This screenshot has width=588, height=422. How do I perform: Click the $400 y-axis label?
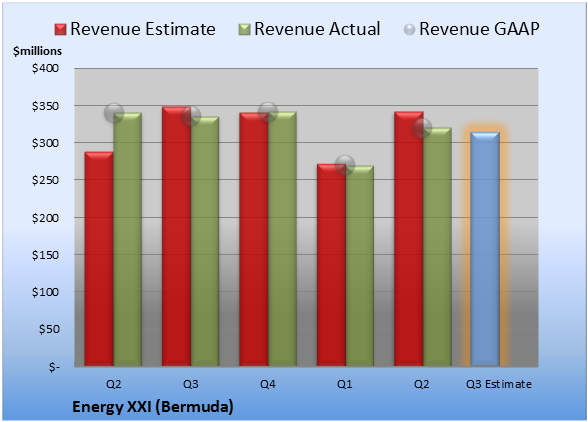[45, 68]
